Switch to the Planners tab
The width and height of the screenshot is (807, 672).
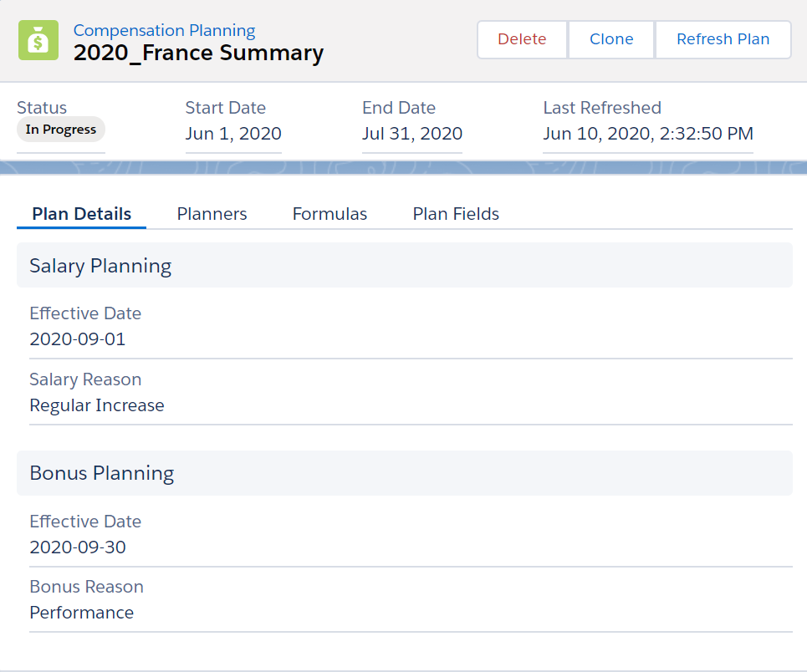(212, 214)
